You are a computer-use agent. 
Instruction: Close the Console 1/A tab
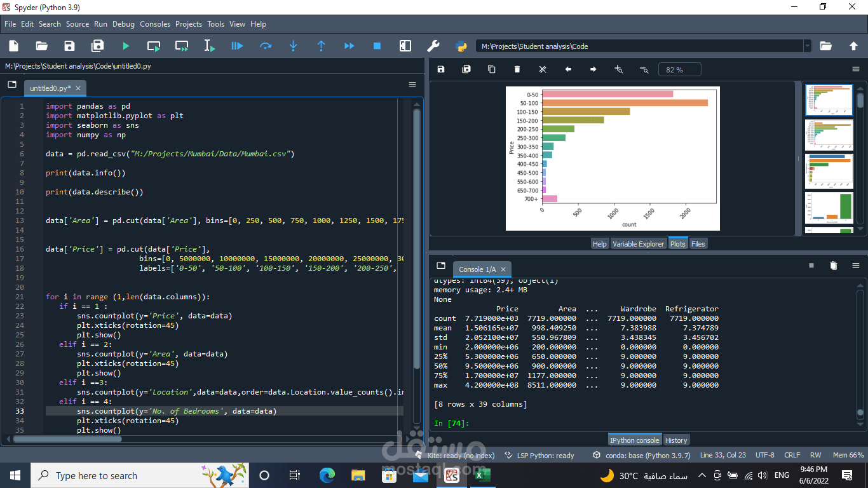pyautogui.click(x=503, y=269)
